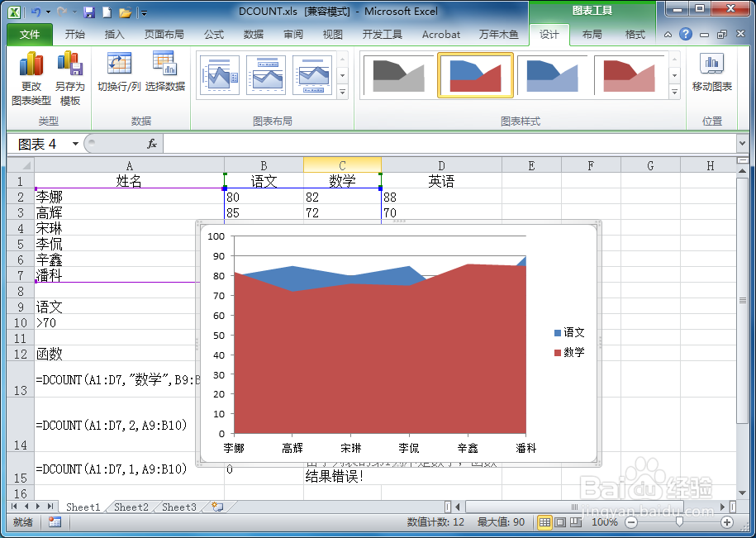
Task: Click the New document icon
Action: click(107, 12)
